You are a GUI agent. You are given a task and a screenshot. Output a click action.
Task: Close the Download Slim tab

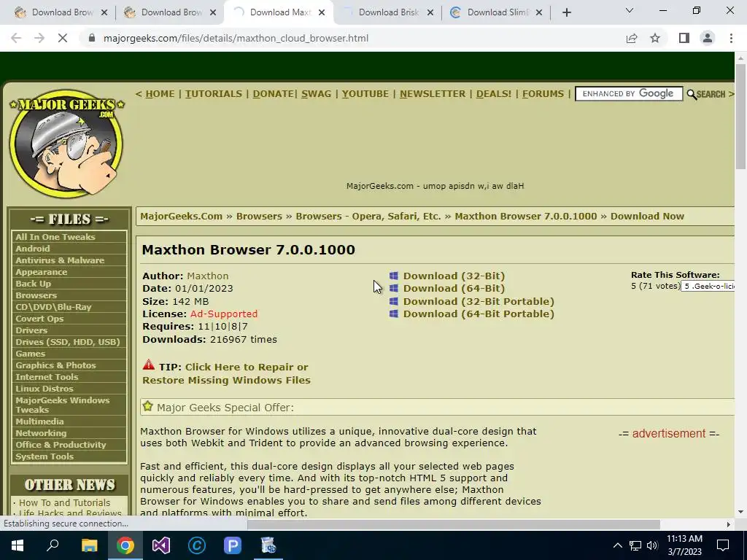click(x=539, y=13)
